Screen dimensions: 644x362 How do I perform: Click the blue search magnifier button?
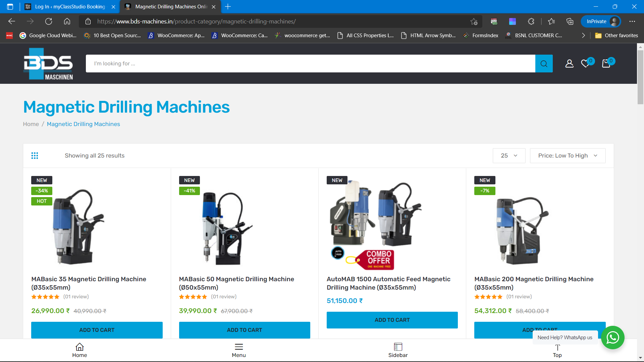tap(544, 64)
